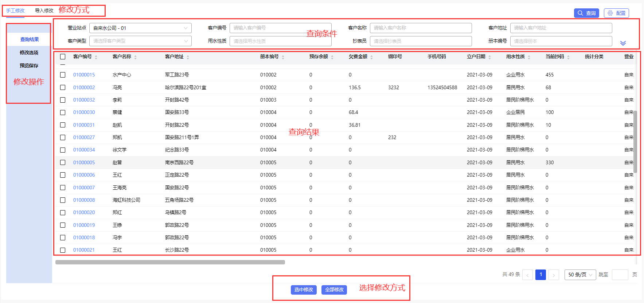Click the name cell 水产中心
Viewport: 644px width, 303px height.
tap(122, 75)
